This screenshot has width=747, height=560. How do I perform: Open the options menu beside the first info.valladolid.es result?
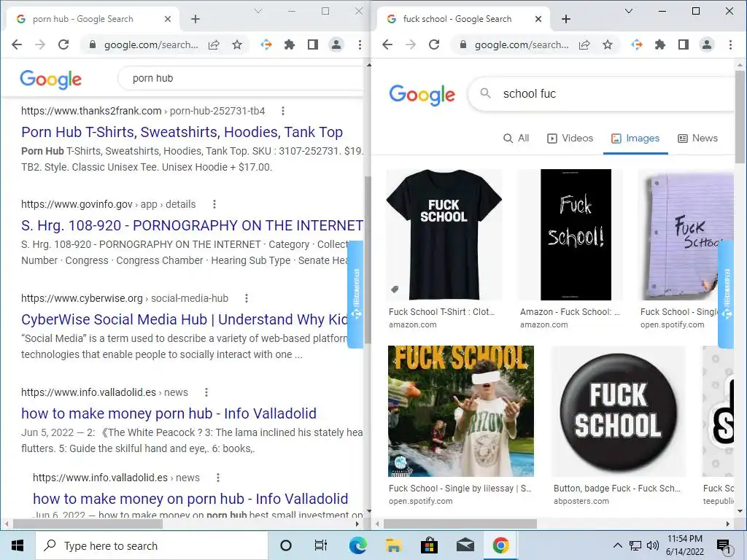pyautogui.click(x=206, y=392)
